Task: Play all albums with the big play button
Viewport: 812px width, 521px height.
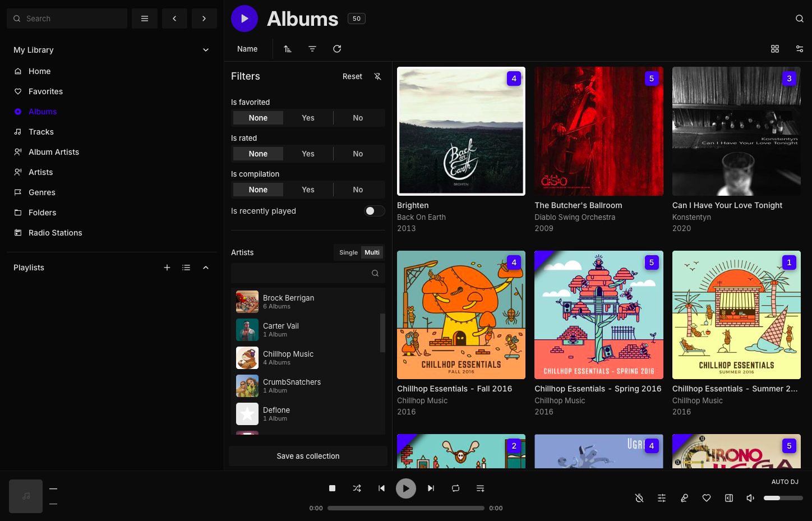Action: [244, 19]
